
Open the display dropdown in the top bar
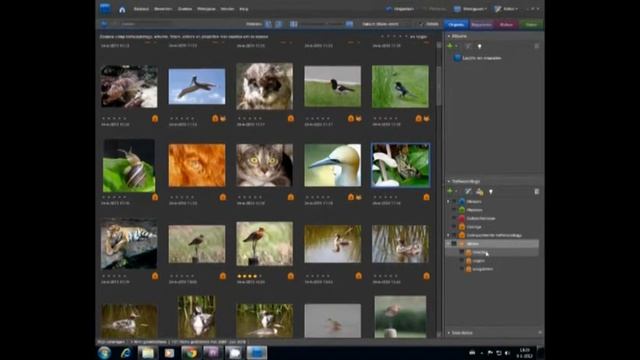[470, 9]
